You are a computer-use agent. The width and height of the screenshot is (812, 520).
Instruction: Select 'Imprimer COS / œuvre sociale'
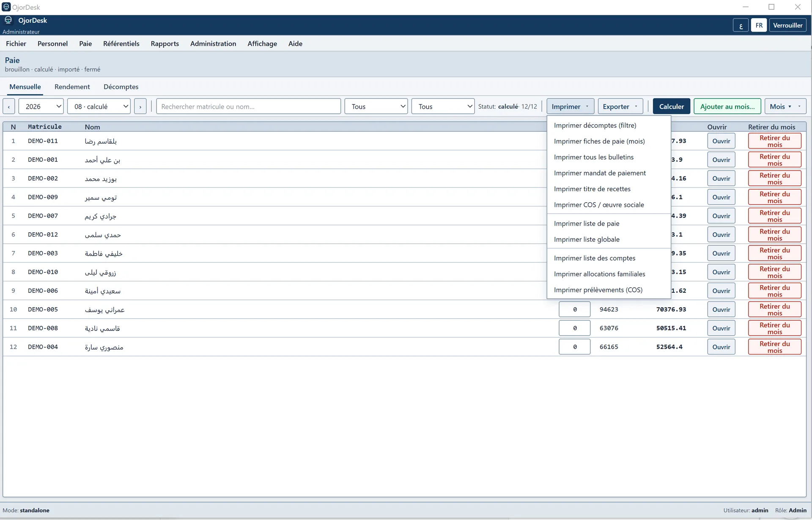pyautogui.click(x=609, y=205)
